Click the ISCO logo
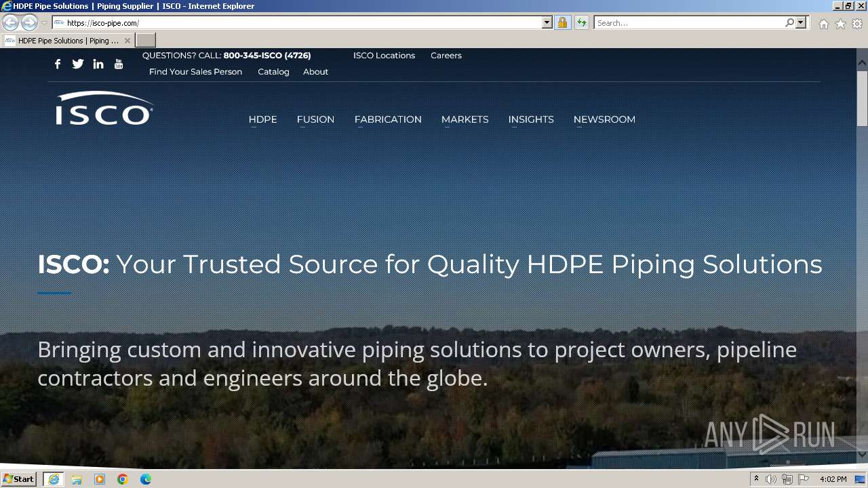Image resolution: width=868 pixels, height=488 pixels. point(104,108)
